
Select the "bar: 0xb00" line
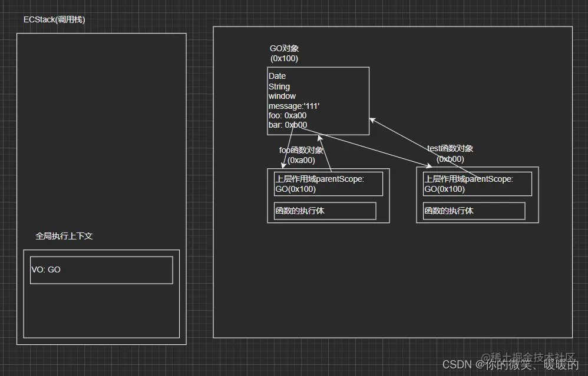click(x=288, y=125)
